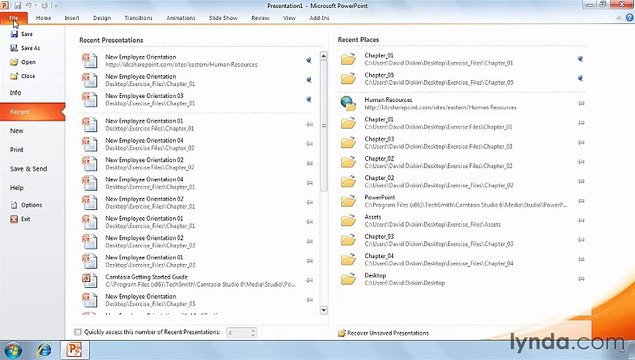Pin New Employee Orientation 04 in Chapter_03
Image resolution: width=635 pixels, height=360 pixels.
(309, 144)
